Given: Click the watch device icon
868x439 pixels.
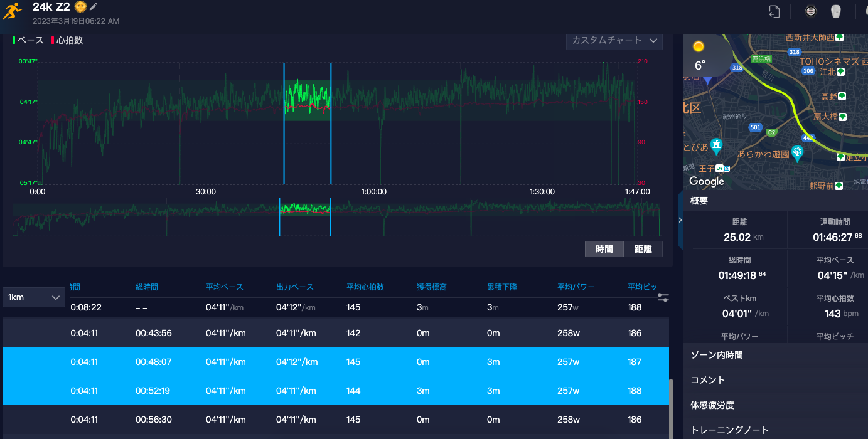Looking at the screenshot, I should point(810,11).
